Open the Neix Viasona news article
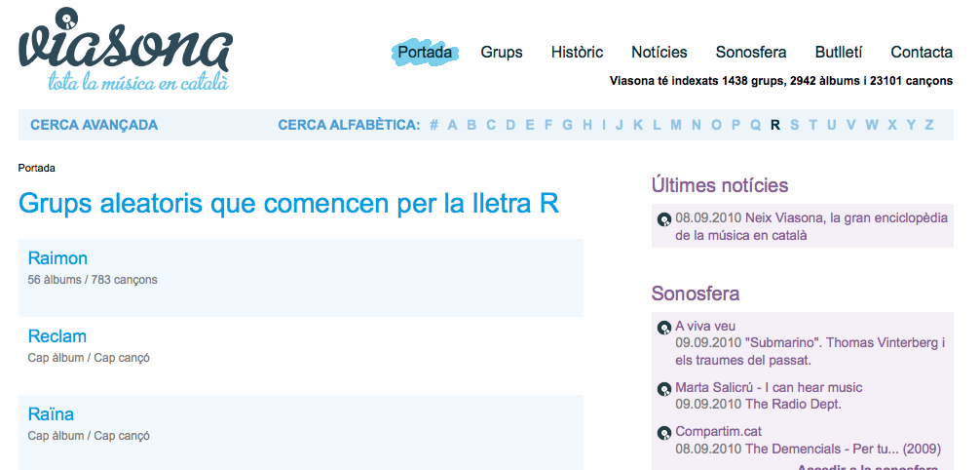The height and width of the screenshot is (470, 980). pyautogui.click(x=811, y=226)
